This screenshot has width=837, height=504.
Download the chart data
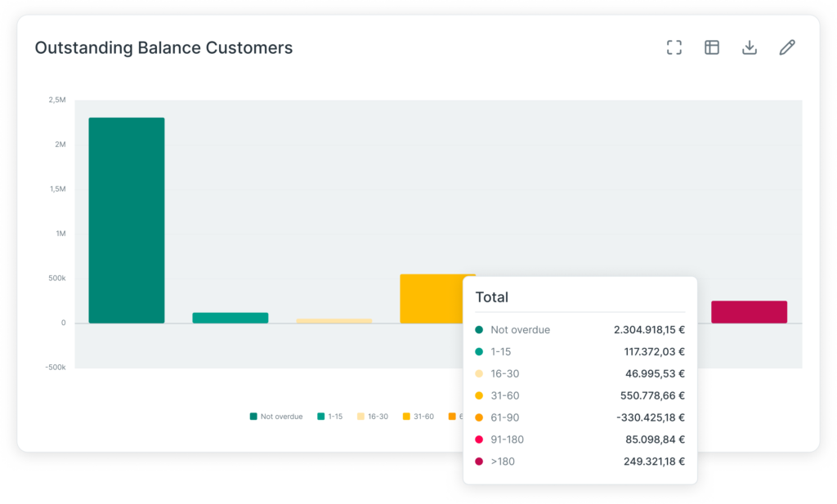pos(750,47)
